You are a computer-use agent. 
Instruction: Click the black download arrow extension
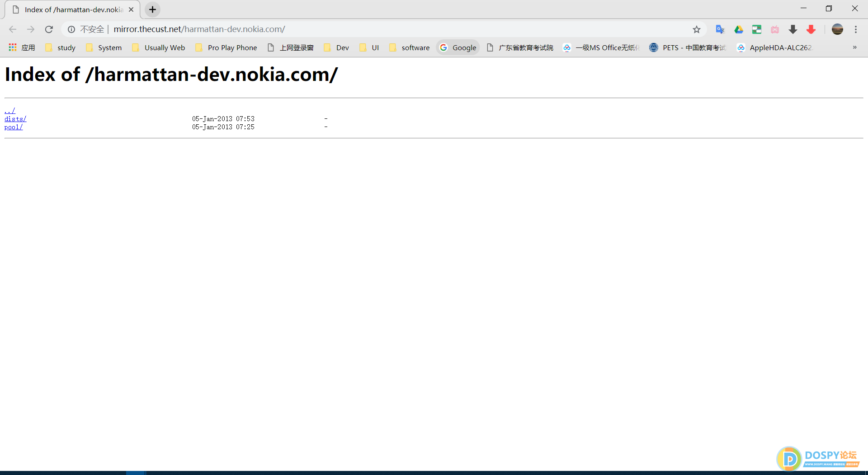click(793, 29)
